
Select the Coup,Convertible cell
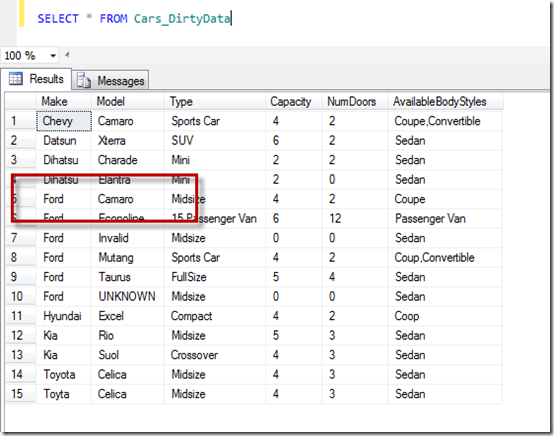[445, 258]
